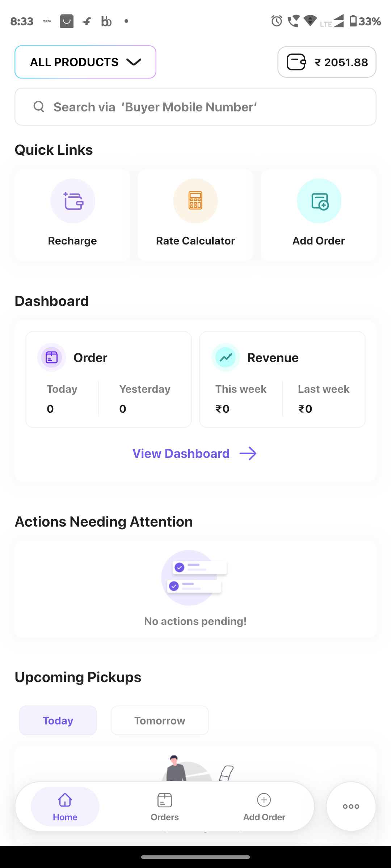Image resolution: width=391 pixels, height=868 pixels.
Task: Tap the Recharge wallet icon
Action: point(73,201)
